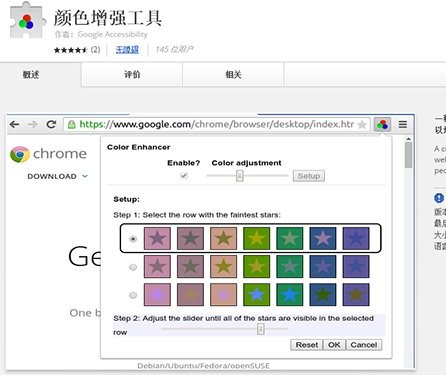The image size is (446, 375).
Task: Bookmark the page with the star icon
Action: click(x=362, y=125)
